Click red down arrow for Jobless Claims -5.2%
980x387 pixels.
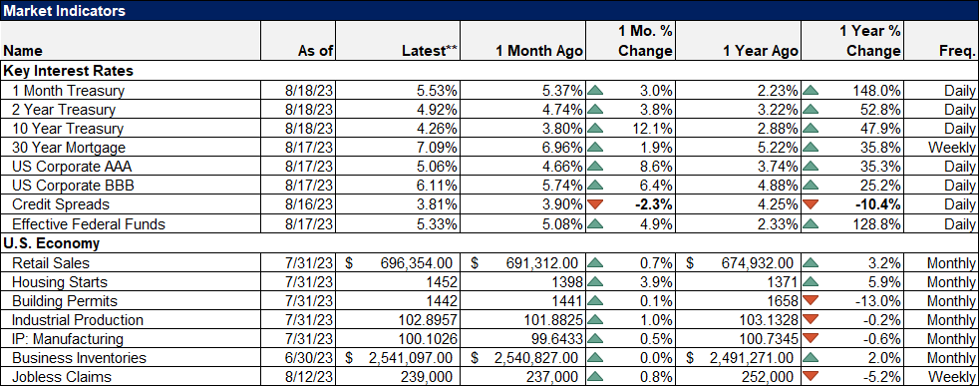click(x=811, y=377)
